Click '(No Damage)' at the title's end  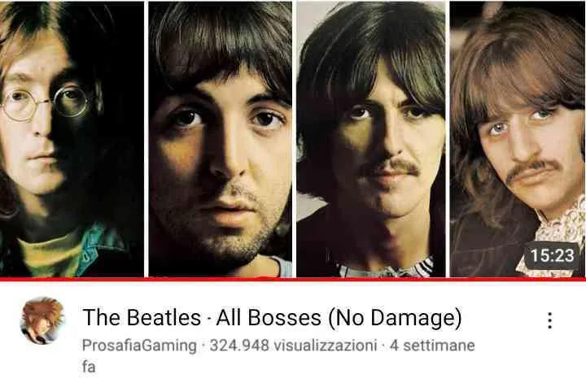click(x=396, y=318)
